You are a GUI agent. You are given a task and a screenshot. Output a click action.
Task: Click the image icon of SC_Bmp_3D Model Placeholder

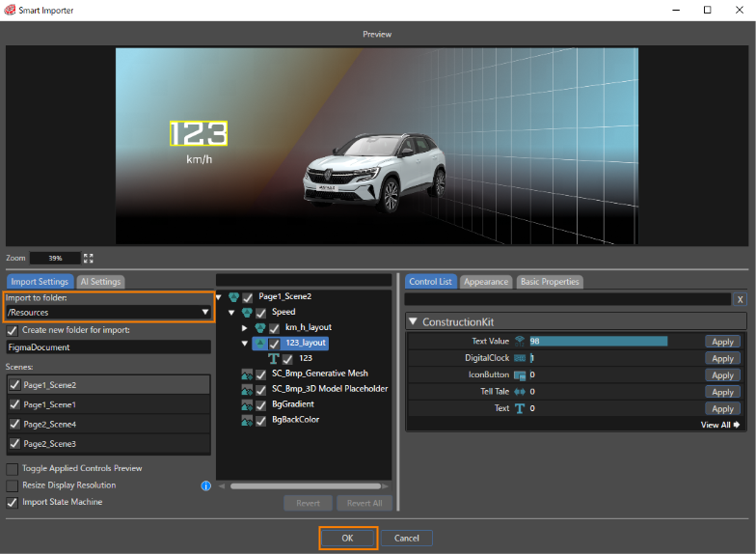(x=247, y=390)
